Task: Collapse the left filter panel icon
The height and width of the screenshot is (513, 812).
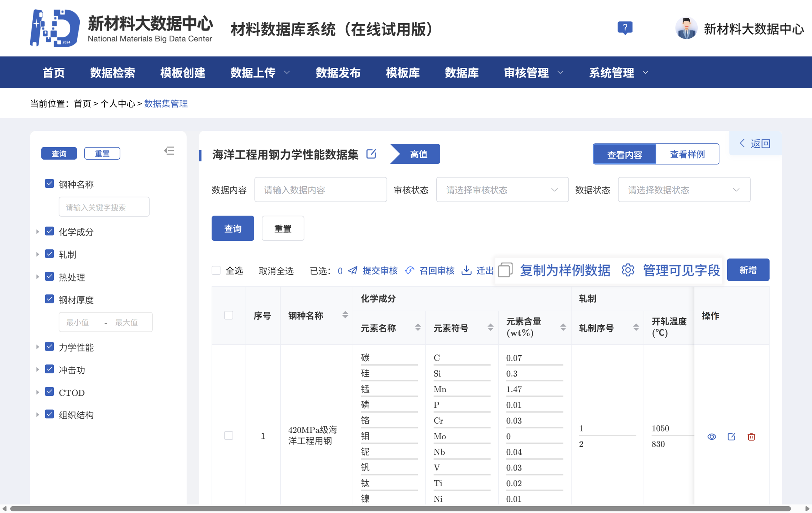Action: pyautogui.click(x=169, y=151)
